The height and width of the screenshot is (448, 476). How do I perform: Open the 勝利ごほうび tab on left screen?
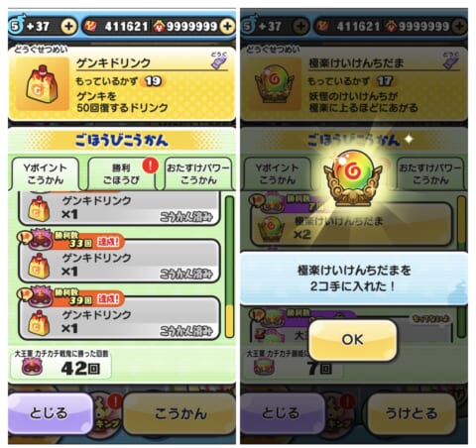coord(121,173)
